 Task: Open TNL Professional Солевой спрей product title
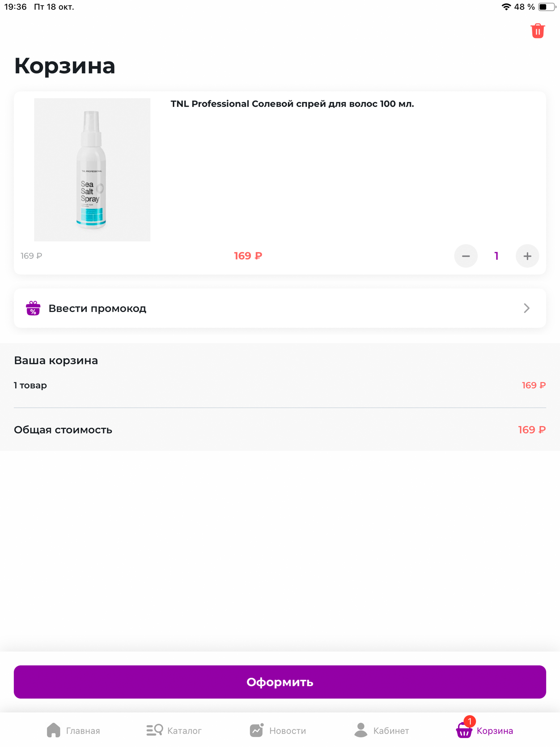[x=292, y=104]
